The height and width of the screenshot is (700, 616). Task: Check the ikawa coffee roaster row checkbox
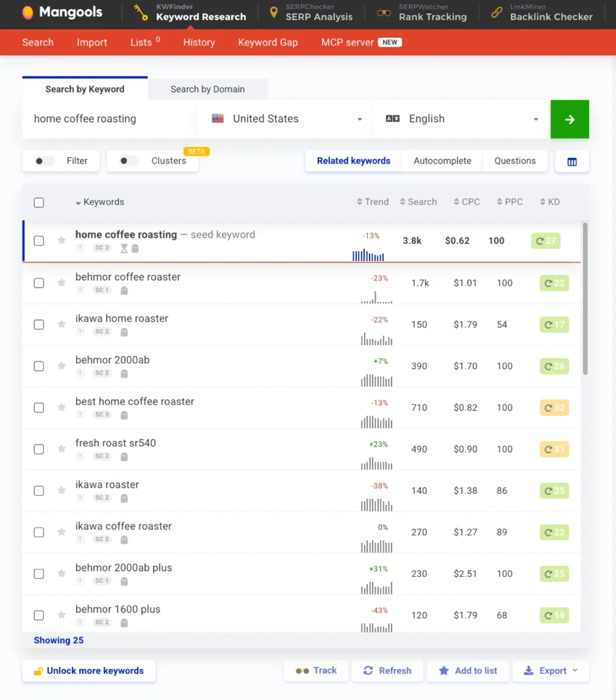(38, 532)
